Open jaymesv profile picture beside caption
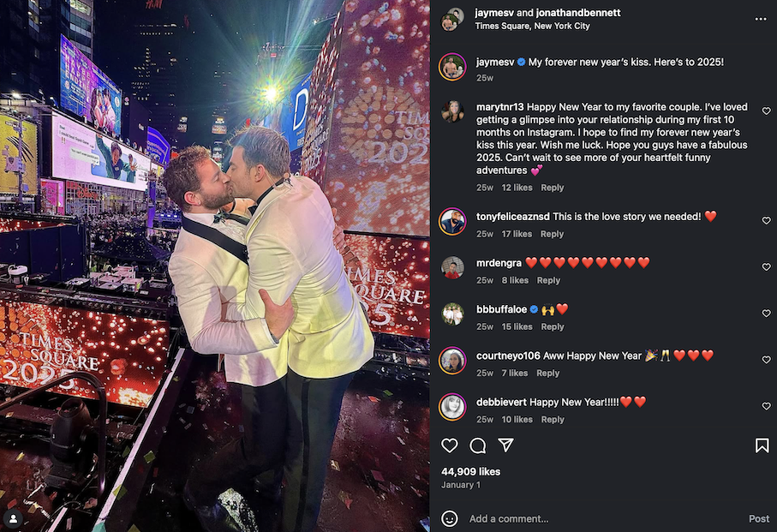The height and width of the screenshot is (532, 777). click(x=452, y=67)
